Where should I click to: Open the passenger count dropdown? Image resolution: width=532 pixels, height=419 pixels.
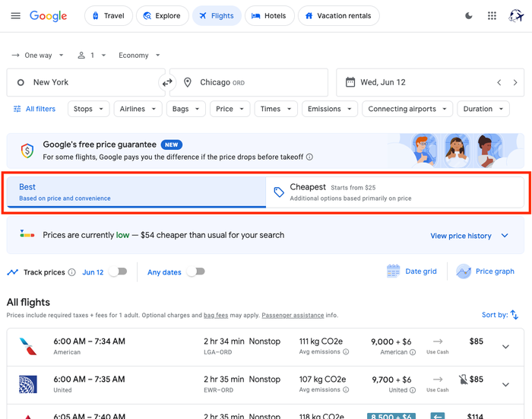(92, 56)
